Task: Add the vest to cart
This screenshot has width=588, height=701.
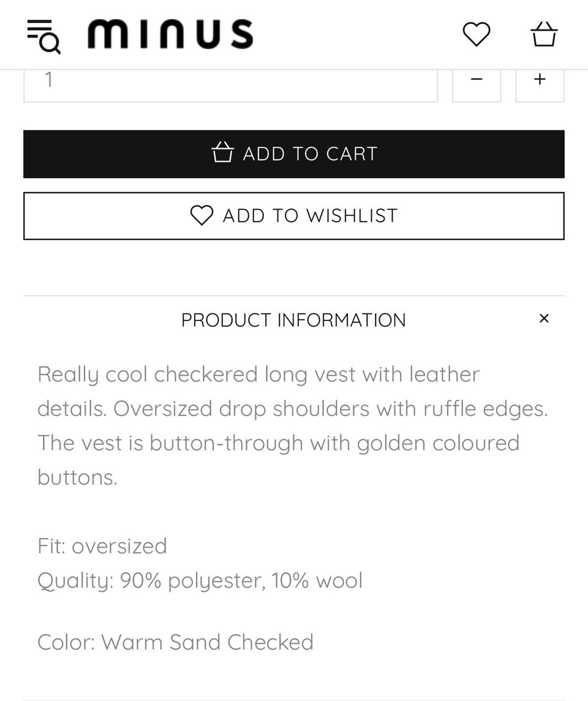Action: click(294, 154)
